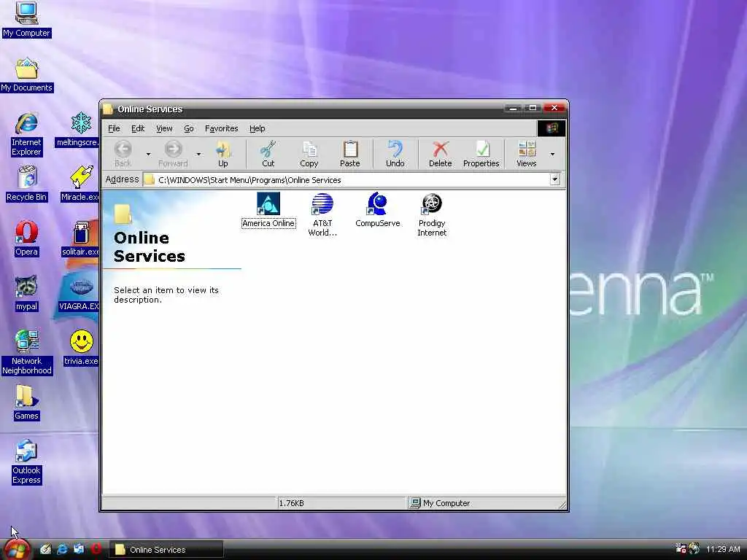
Task: Minimize the Online Services window
Action: pyautogui.click(x=513, y=108)
